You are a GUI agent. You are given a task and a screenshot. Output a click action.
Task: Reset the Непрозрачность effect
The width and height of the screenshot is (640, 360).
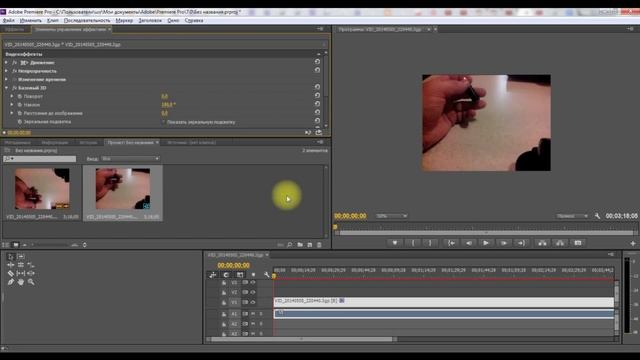(x=317, y=70)
